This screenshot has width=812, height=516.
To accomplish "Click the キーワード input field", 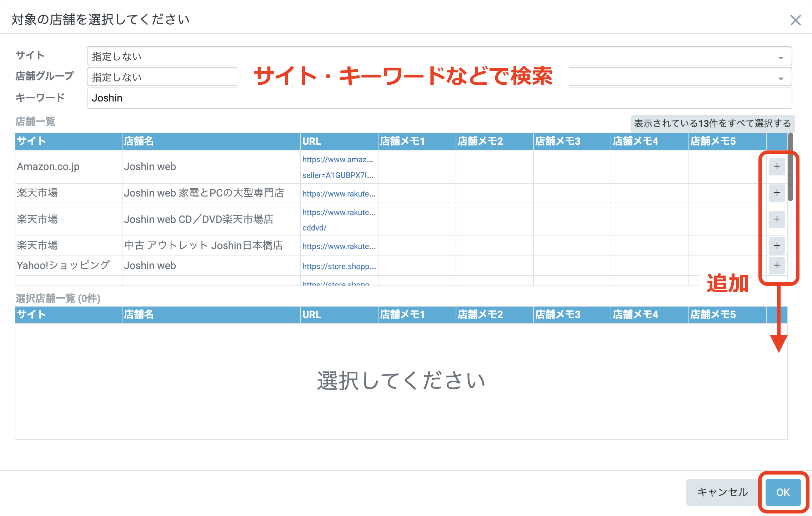I will click(439, 98).
